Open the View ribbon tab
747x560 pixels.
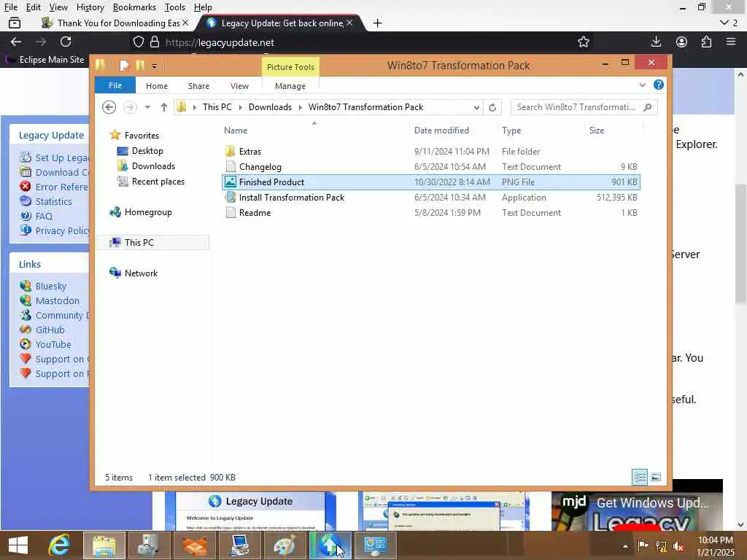coord(239,86)
